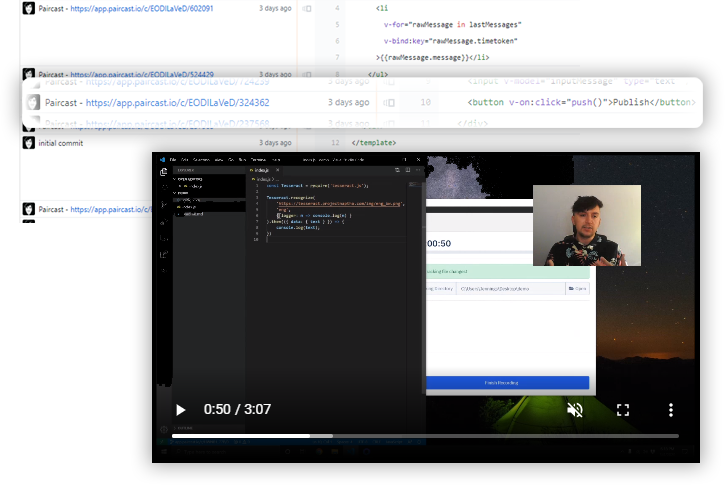Click the Open folder button in recorder
The height and width of the screenshot is (485, 725).
[x=577, y=288]
